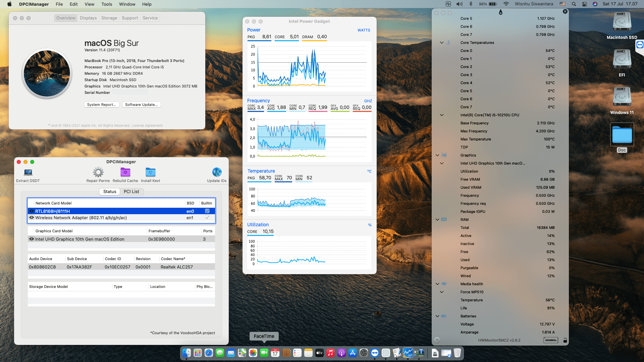The width and height of the screenshot is (644, 362).
Task: Collapse Intel UHD Graphics 10th Gen subgroup
Action: click(x=442, y=163)
